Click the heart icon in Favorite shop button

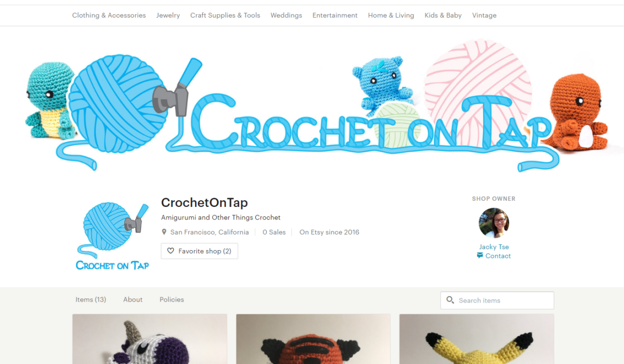[x=171, y=251]
